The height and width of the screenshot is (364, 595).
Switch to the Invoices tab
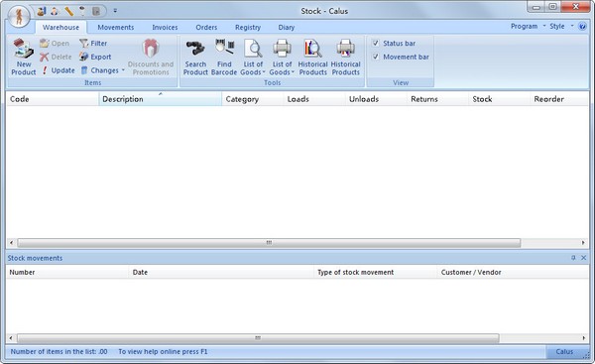165,28
